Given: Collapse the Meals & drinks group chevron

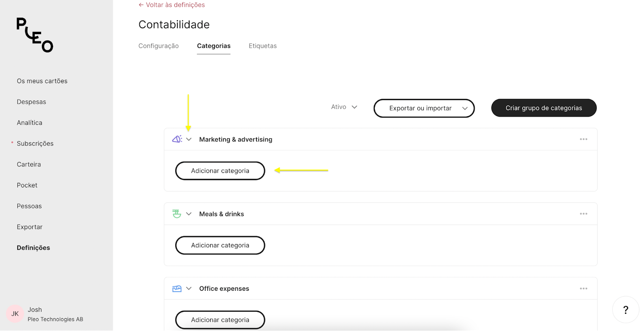Looking at the screenshot, I should click(189, 214).
